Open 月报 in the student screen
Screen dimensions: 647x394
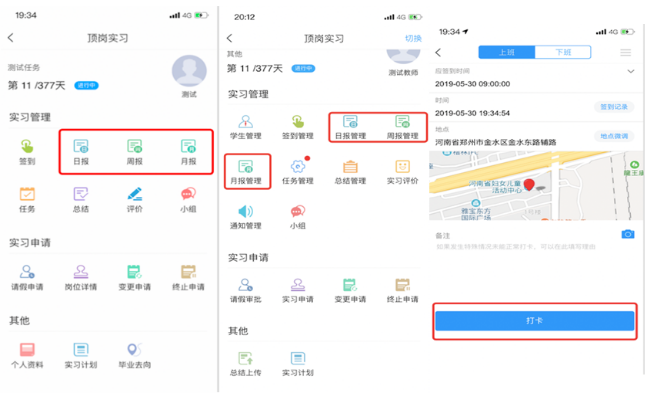pyautogui.click(x=189, y=152)
